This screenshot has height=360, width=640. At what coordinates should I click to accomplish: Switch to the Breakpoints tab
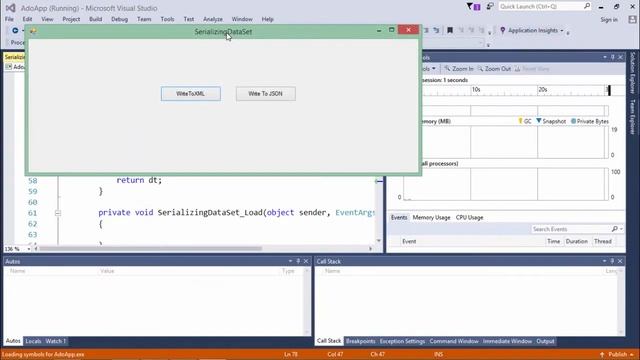360,341
